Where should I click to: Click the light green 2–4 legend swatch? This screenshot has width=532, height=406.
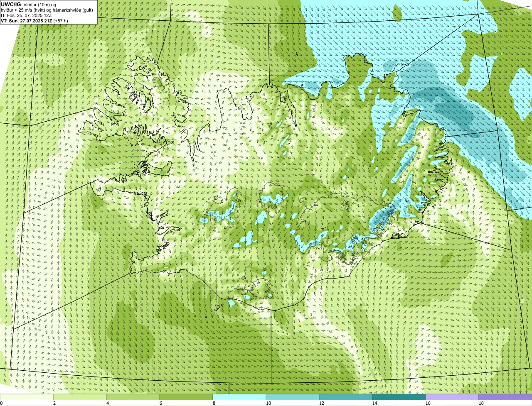pyautogui.click(x=80, y=397)
